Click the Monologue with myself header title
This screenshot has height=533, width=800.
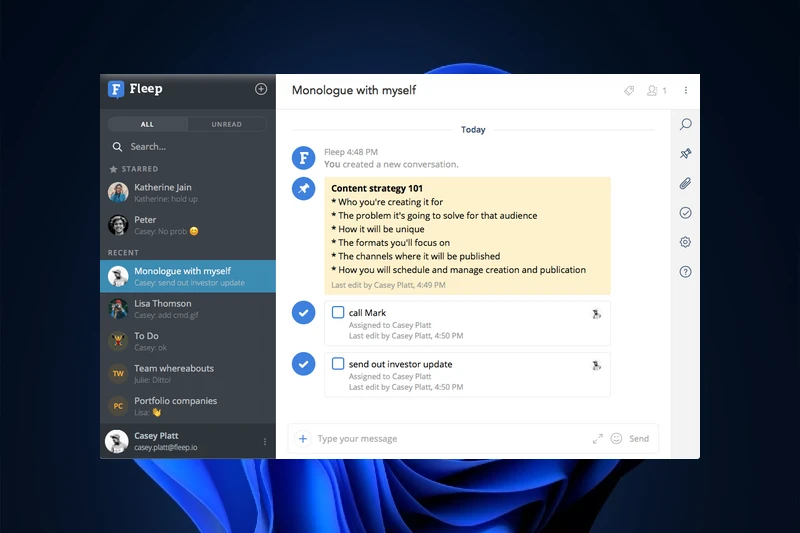354,90
